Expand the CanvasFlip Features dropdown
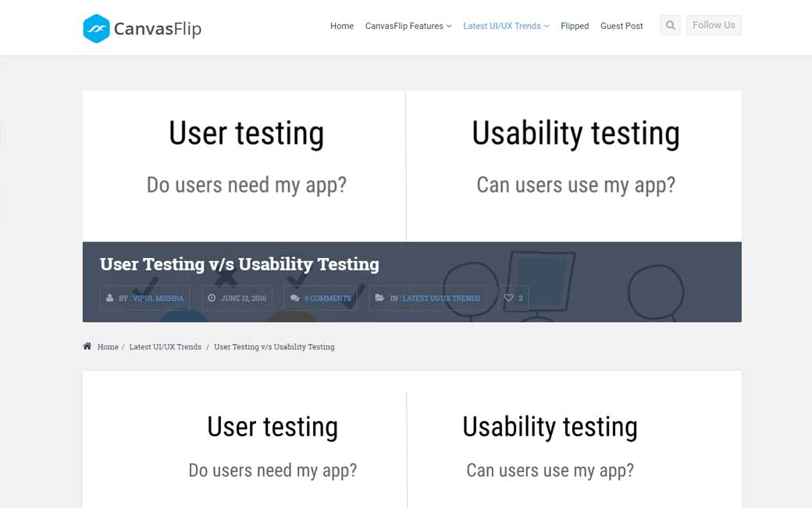The height and width of the screenshot is (508, 812). [408, 26]
